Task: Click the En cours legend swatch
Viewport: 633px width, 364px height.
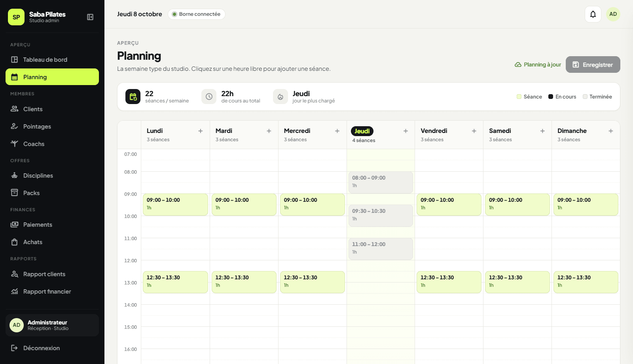Action: pos(551,97)
